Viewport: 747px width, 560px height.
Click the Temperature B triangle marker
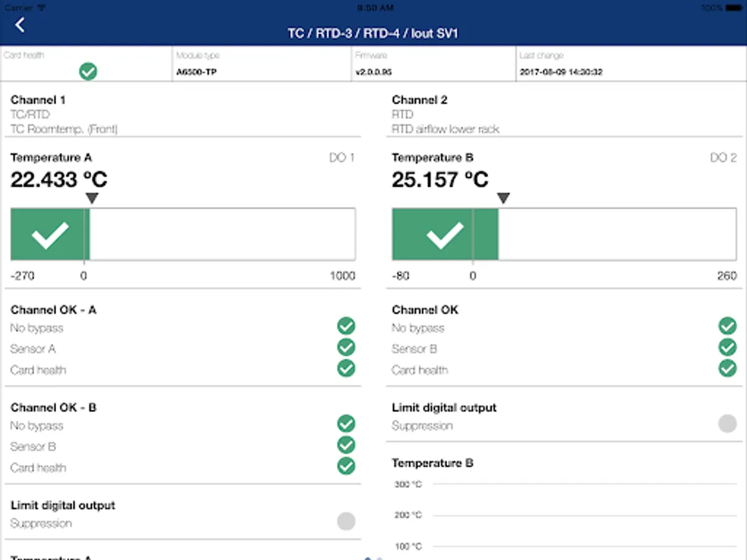(x=504, y=198)
